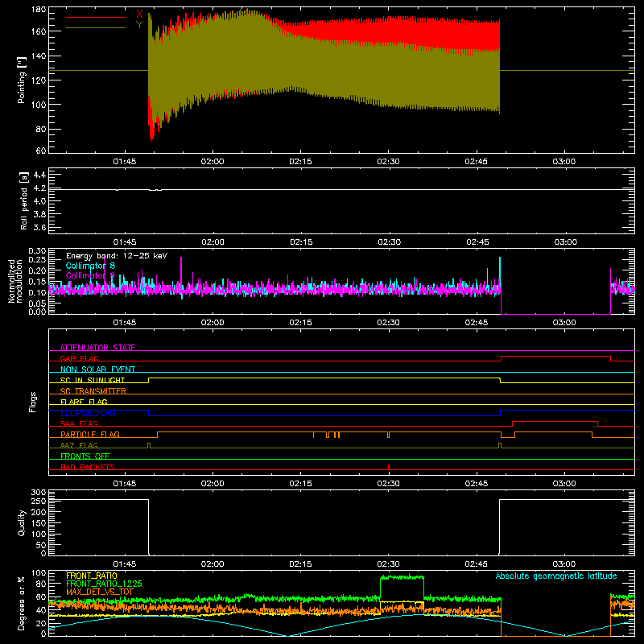This screenshot has height=644, width=644.
Task: Click the orange MAX_DET_VS_TOT legend entry
Action: (99, 592)
